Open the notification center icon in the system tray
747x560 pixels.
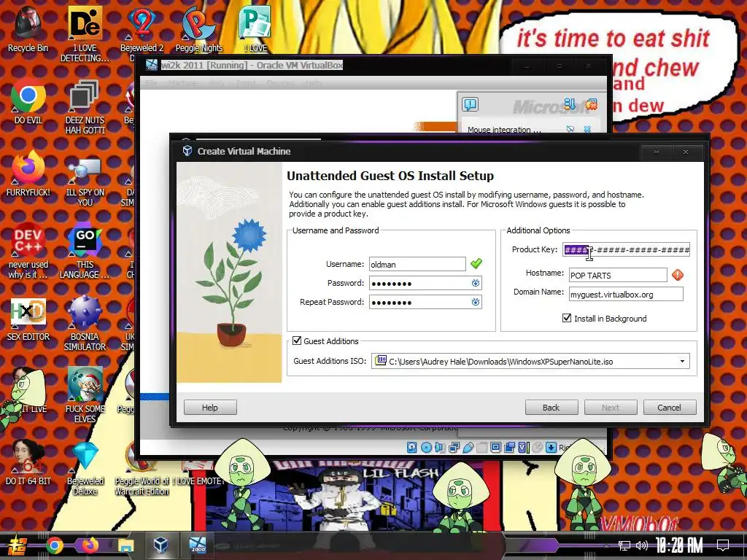pos(723,545)
